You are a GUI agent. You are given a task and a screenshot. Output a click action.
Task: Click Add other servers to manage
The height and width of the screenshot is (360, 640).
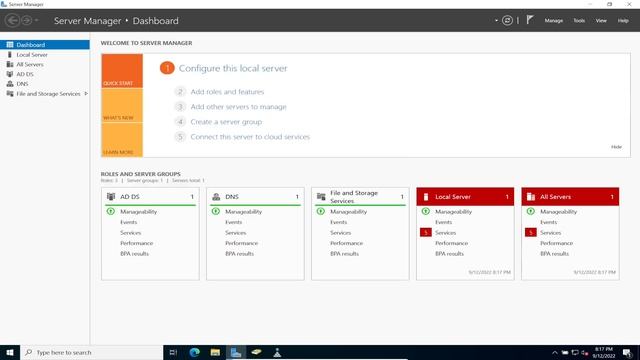click(x=238, y=107)
